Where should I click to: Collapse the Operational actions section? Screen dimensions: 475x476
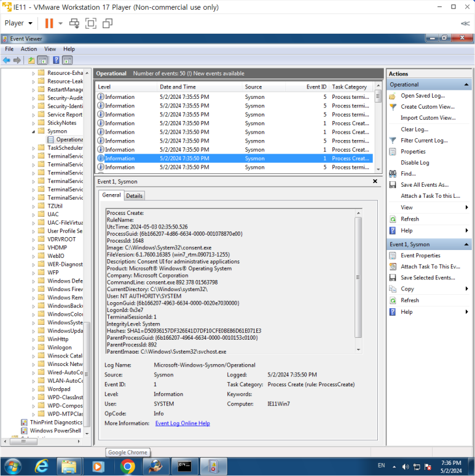pyautogui.click(x=466, y=85)
